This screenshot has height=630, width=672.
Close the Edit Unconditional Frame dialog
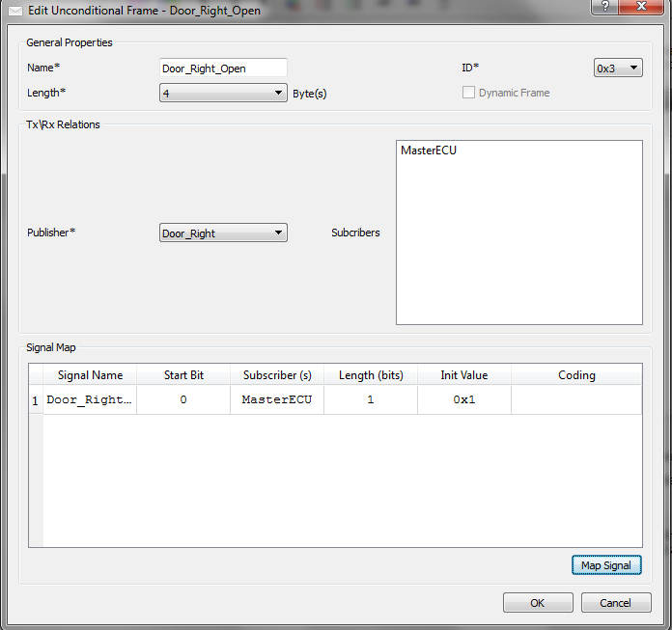tap(641, 7)
